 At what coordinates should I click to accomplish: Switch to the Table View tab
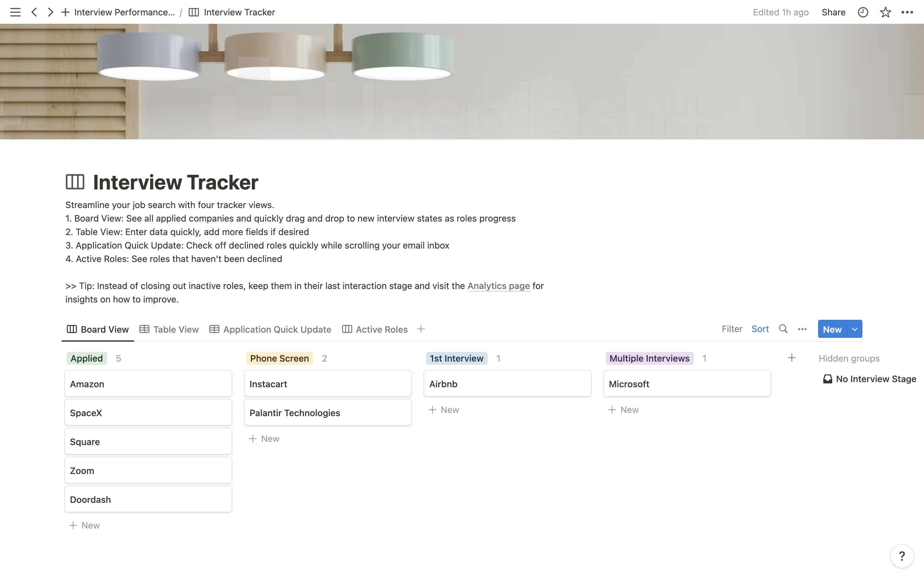169,329
